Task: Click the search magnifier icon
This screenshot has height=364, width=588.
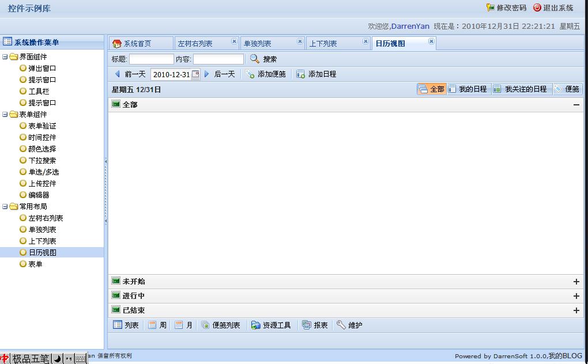Action: point(254,59)
